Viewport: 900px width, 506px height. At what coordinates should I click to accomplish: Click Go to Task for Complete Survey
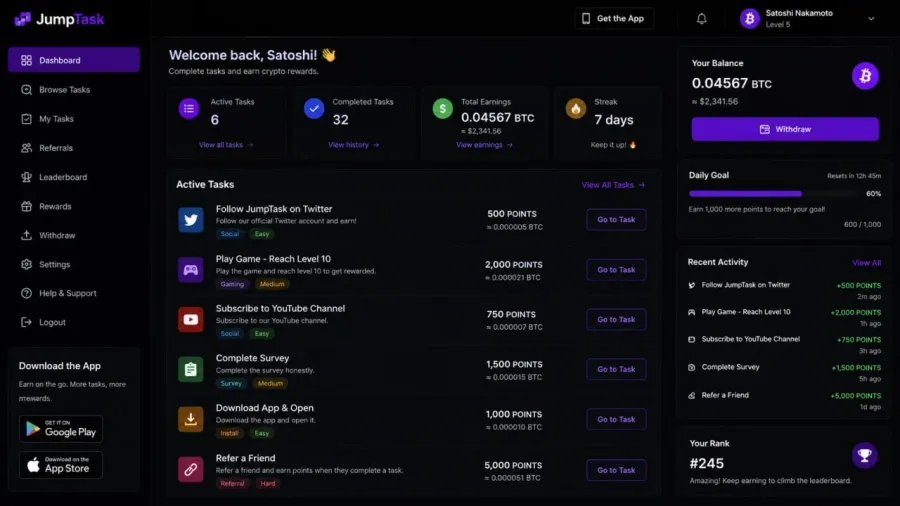tap(616, 369)
